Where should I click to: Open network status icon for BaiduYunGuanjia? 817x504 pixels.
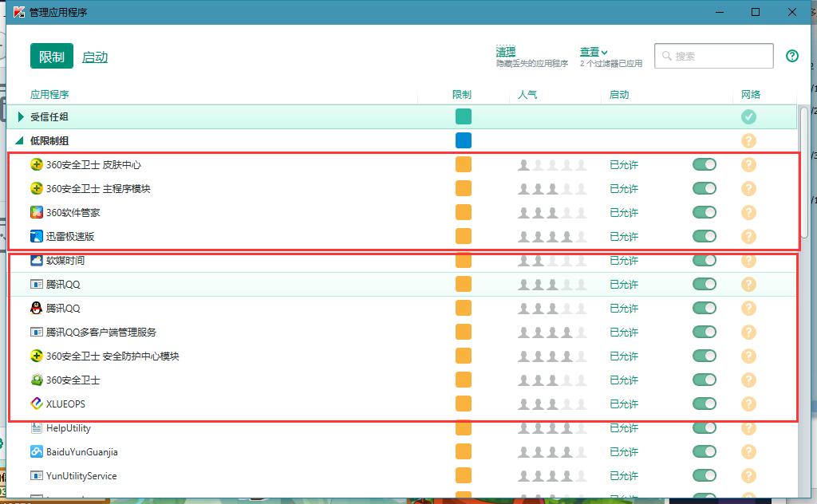click(x=748, y=452)
